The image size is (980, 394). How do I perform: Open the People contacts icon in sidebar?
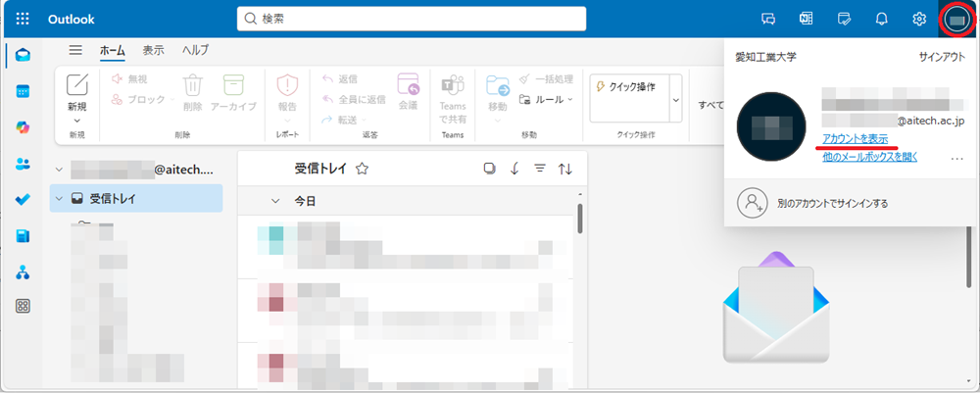pyautogui.click(x=23, y=164)
